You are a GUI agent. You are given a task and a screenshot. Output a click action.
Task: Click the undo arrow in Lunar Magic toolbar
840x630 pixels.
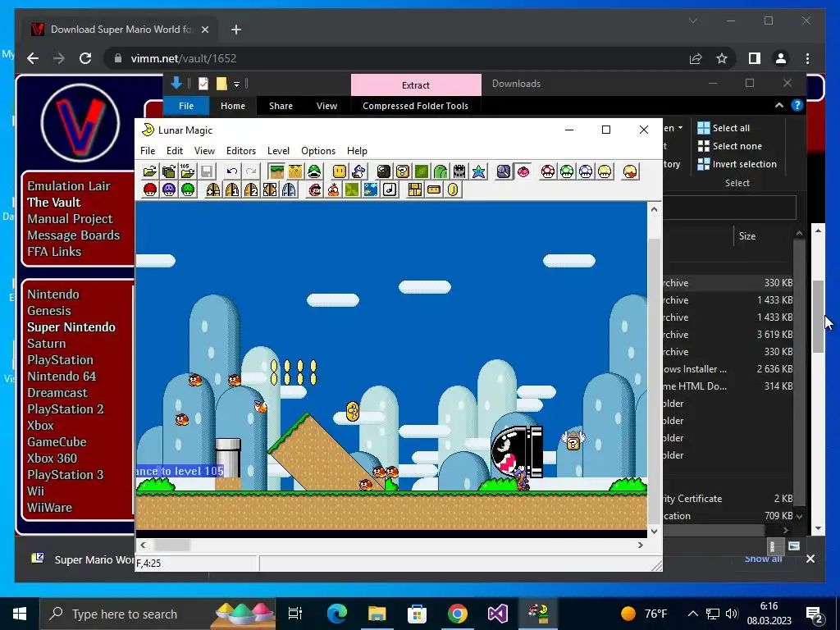pyautogui.click(x=232, y=171)
